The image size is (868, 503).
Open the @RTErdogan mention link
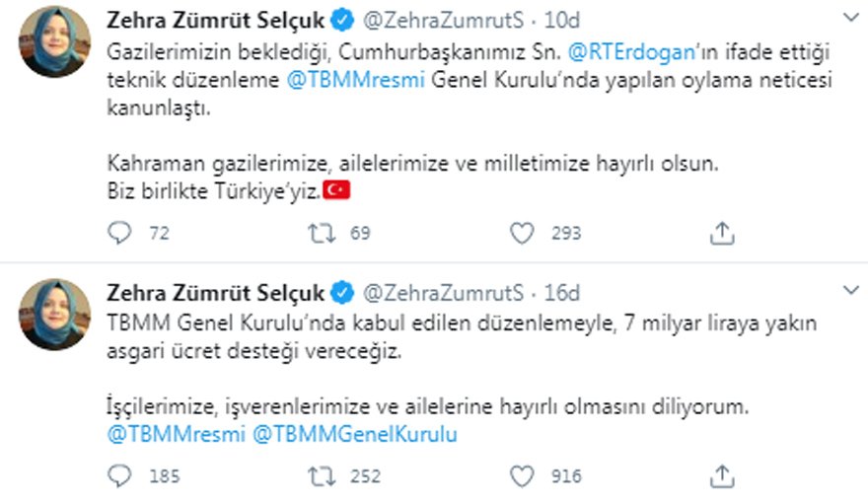(x=631, y=52)
